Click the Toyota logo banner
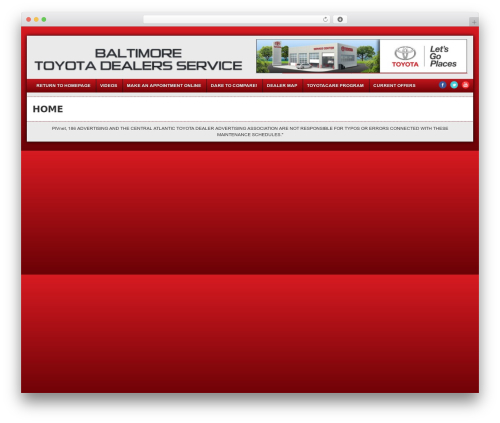Viewport: 500px width, 423px height. pos(423,56)
